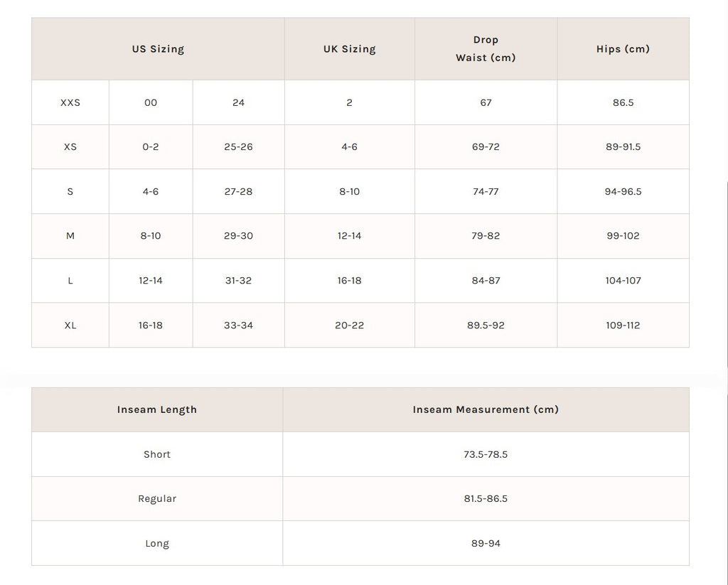Select the Regular inseam length label
The image size is (728, 585).
[157, 499]
